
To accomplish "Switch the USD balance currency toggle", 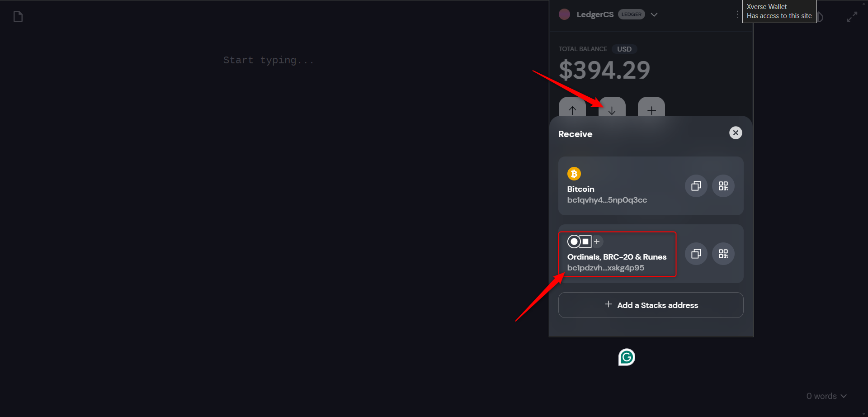I will coord(624,49).
